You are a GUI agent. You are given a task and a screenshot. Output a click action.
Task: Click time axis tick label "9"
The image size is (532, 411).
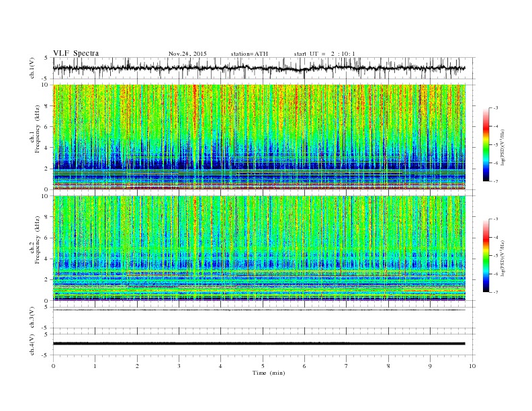pyautogui.click(x=430, y=366)
